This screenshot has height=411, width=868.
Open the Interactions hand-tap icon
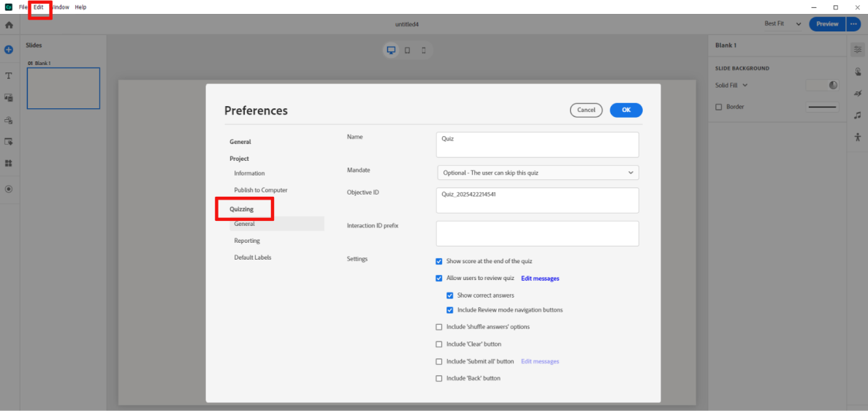pos(858,71)
